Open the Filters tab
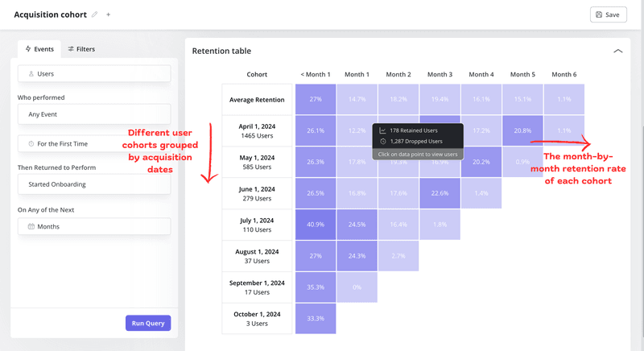The width and height of the screenshot is (644, 351). (x=81, y=49)
